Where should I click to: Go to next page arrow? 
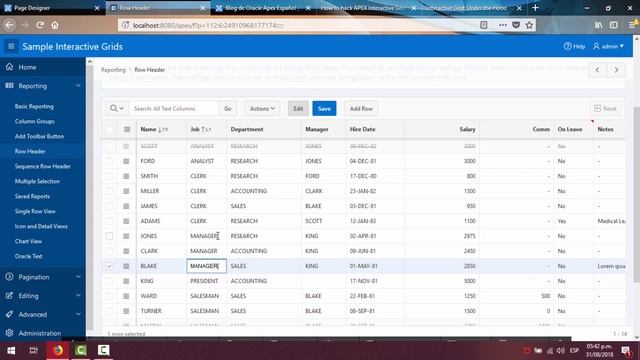pyautogui.click(x=616, y=70)
